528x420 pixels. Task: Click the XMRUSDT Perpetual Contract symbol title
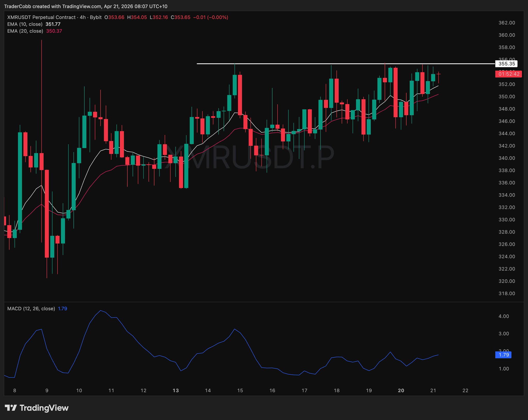(41, 17)
